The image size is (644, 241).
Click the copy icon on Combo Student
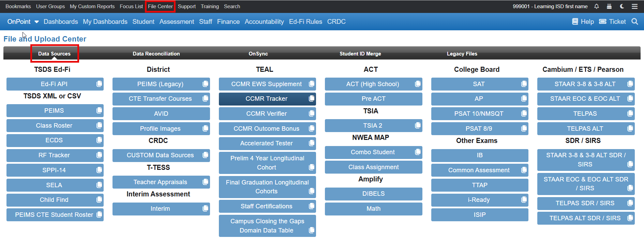pos(418,152)
